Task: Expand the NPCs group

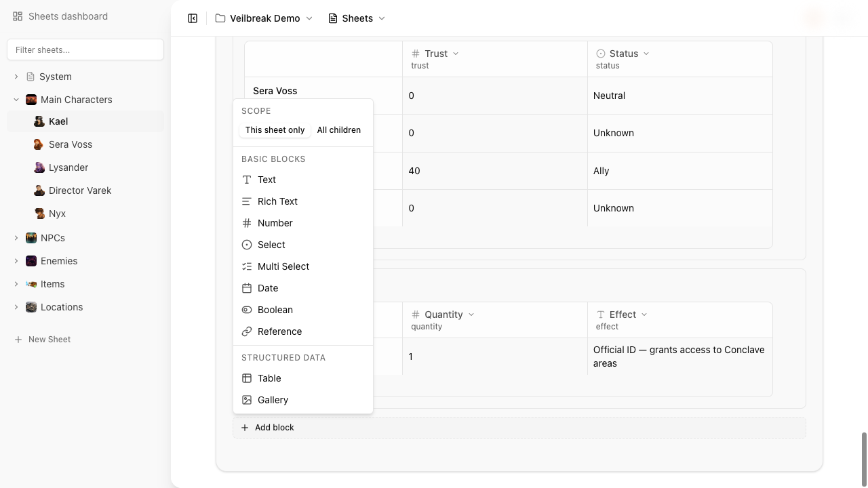Action: (16, 238)
